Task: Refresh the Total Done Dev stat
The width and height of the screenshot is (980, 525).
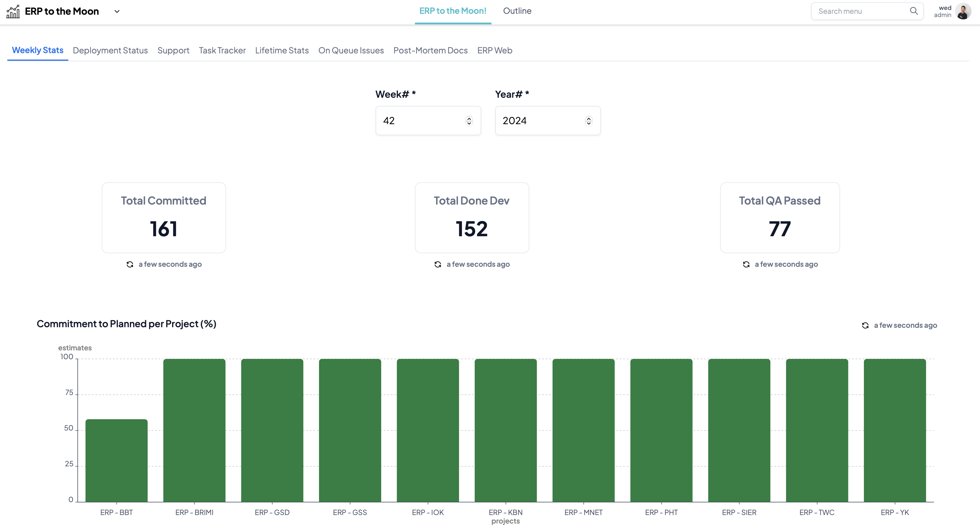Action: point(438,264)
